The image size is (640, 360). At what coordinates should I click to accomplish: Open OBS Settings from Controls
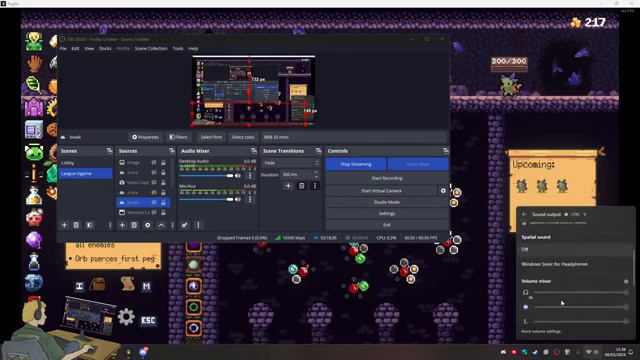click(x=387, y=213)
